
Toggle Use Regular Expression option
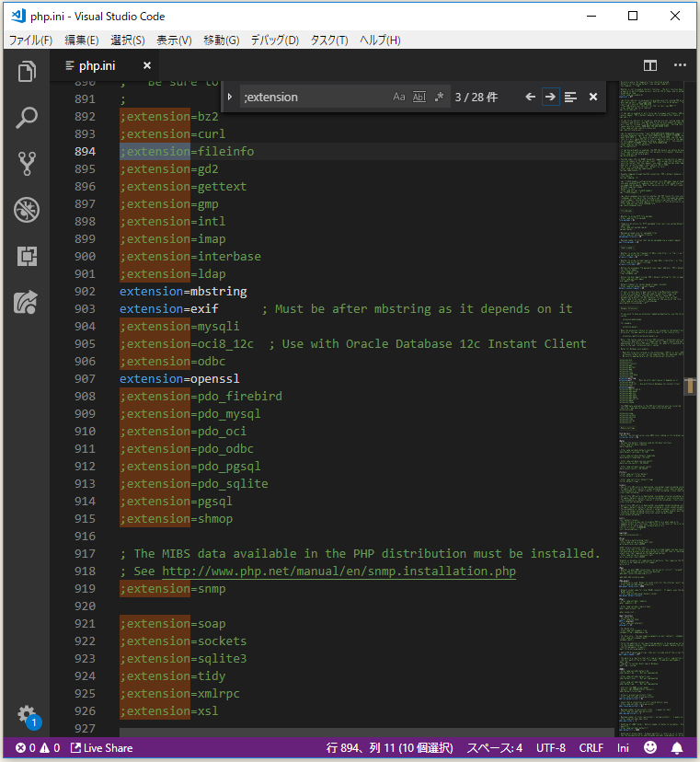point(439,97)
